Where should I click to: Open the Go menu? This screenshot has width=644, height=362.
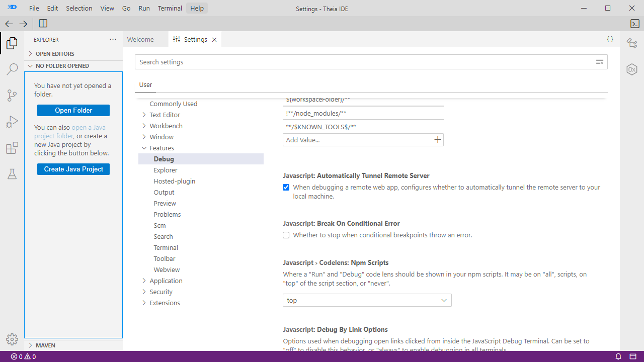pyautogui.click(x=126, y=8)
